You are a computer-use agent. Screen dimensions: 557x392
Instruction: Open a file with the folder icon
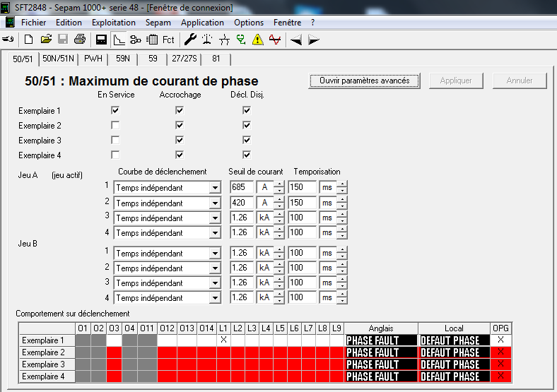(46, 40)
